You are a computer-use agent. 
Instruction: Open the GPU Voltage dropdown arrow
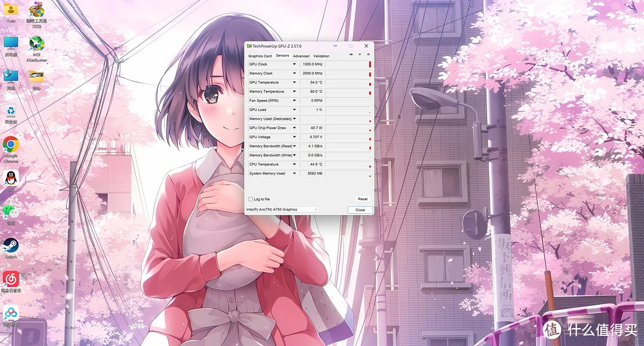pyautogui.click(x=294, y=137)
